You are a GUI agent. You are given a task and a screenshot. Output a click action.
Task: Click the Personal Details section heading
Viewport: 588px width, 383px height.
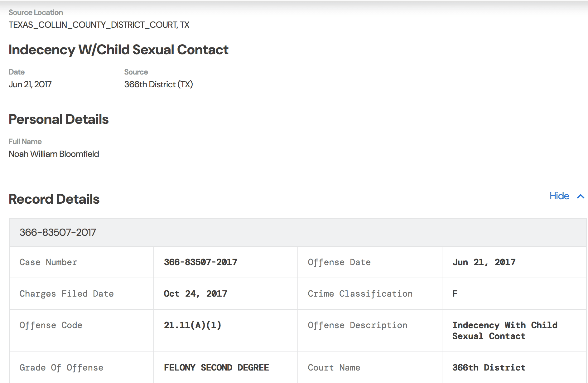pos(59,119)
